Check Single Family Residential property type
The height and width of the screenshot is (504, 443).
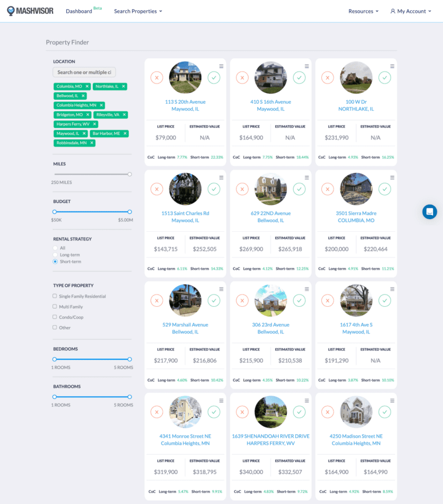pos(55,296)
